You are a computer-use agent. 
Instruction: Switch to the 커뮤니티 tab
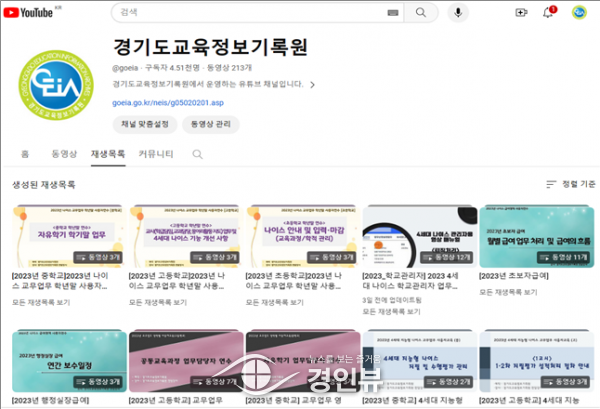tap(156, 154)
